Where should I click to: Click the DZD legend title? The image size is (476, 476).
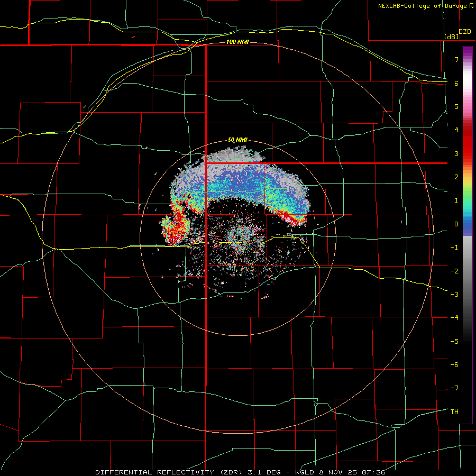tap(465, 32)
